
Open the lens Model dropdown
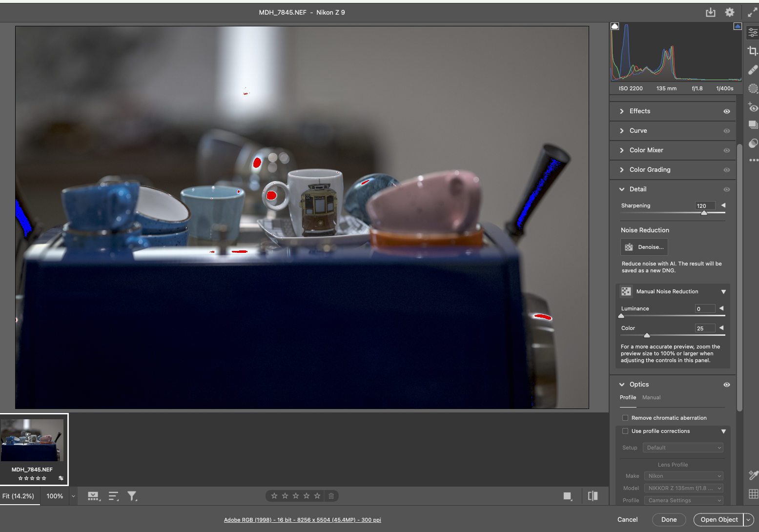tap(683, 488)
